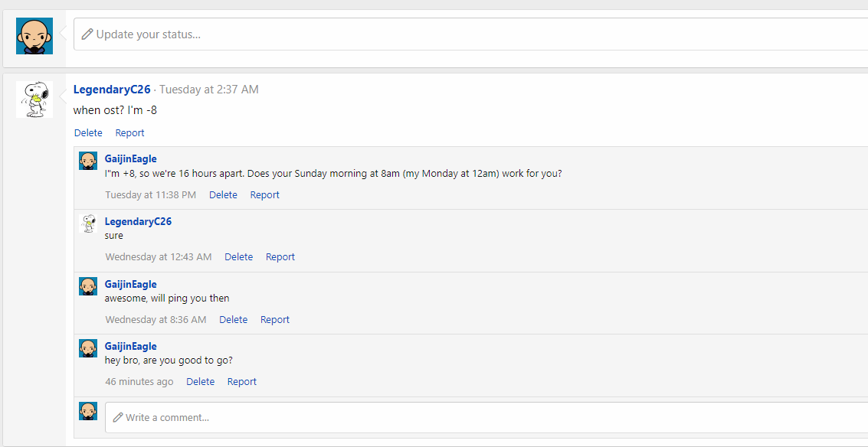Report the "sure" comment
Screen dimensions: 868x447
280,257
